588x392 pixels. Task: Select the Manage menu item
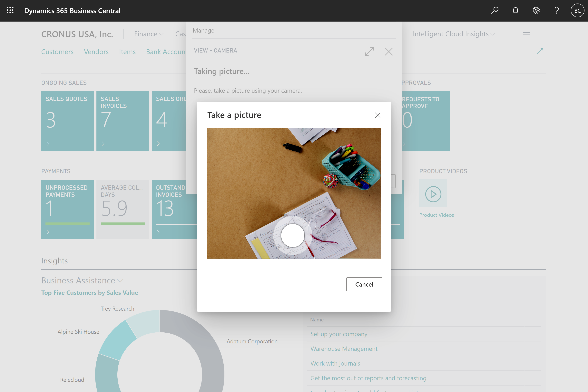coord(203,30)
